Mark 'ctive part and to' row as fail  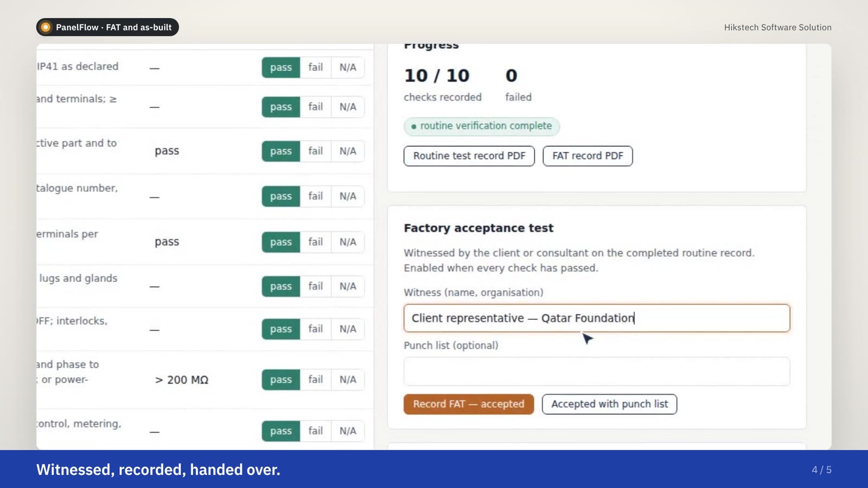[x=315, y=151]
